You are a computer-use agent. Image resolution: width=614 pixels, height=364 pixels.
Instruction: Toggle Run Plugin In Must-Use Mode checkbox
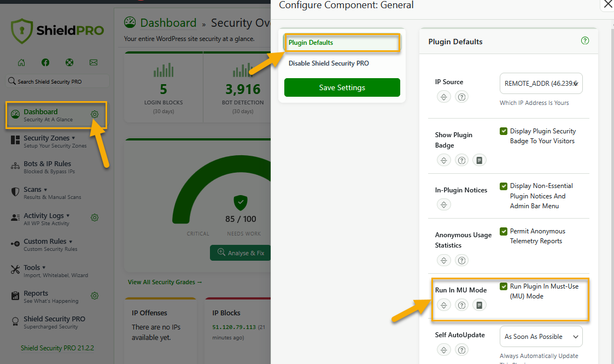click(504, 286)
